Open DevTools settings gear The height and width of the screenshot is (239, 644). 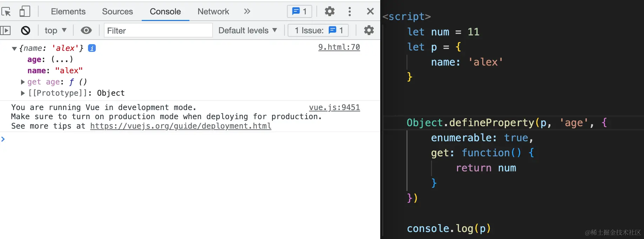pos(329,11)
